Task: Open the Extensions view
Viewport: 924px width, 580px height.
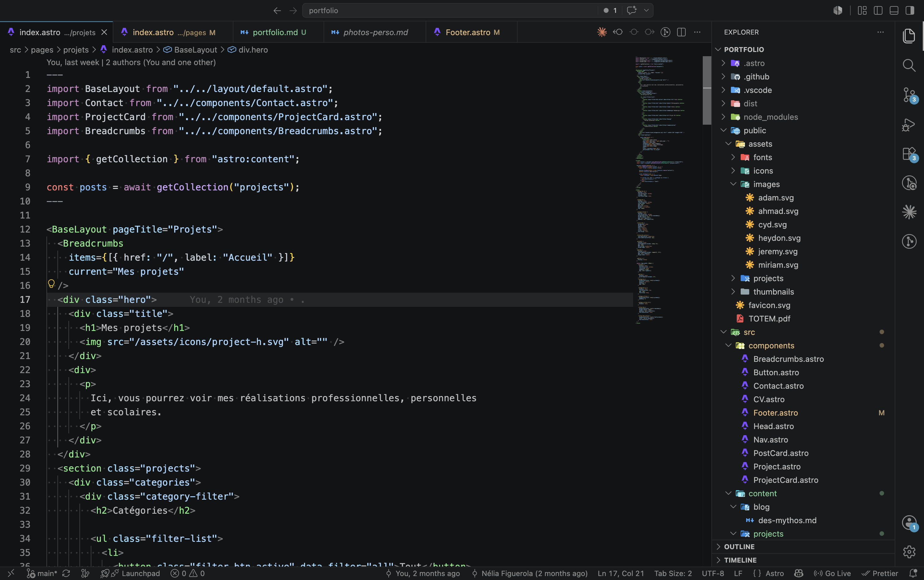Action: tap(909, 154)
